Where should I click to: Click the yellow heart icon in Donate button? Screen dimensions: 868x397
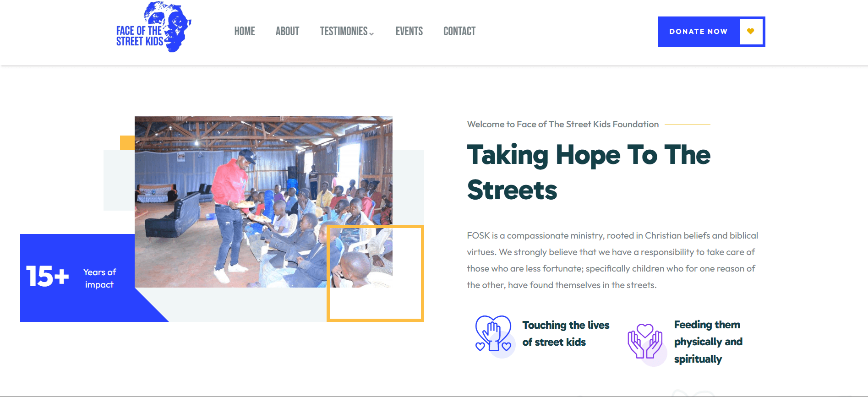(x=750, y=32)
